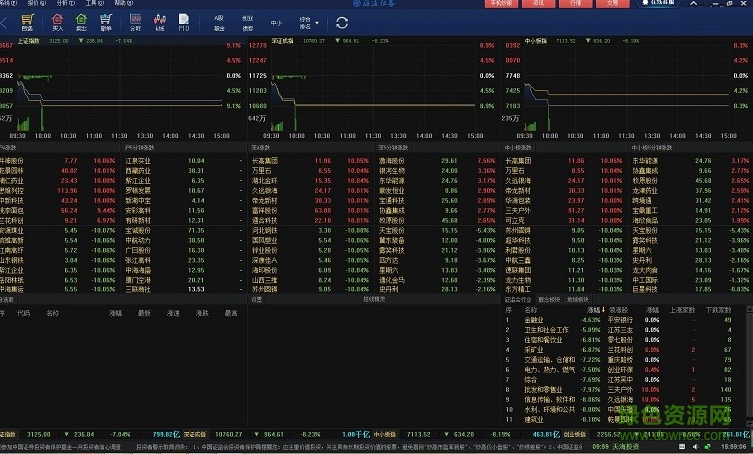Open the F10 company info icon
Screen dimensions: 753x454
click(184, 22)
